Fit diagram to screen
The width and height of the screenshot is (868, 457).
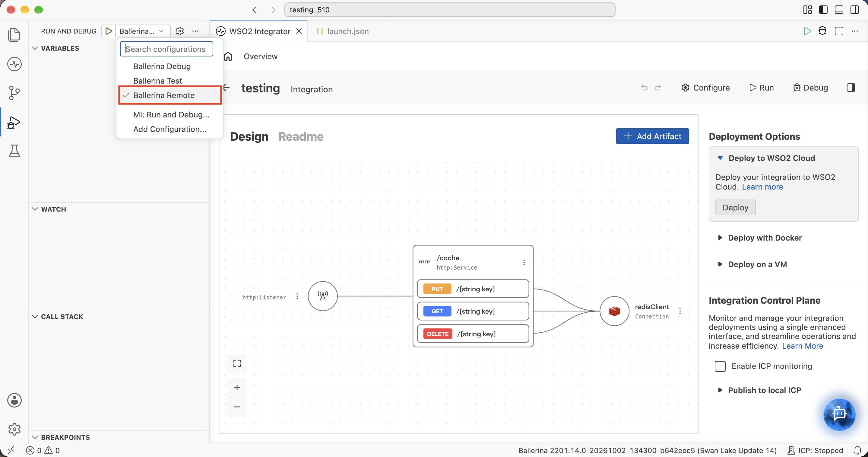237,363
